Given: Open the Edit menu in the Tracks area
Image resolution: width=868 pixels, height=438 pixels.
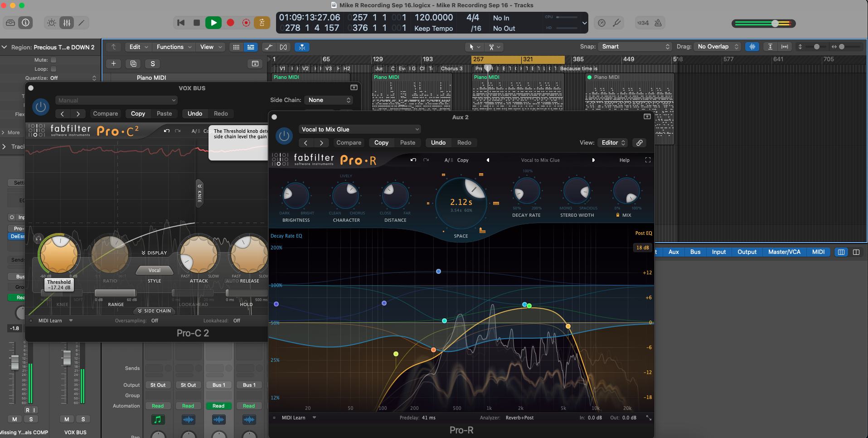Looking at the screenshot, I should pyautogui.click(x=139, y=47).
